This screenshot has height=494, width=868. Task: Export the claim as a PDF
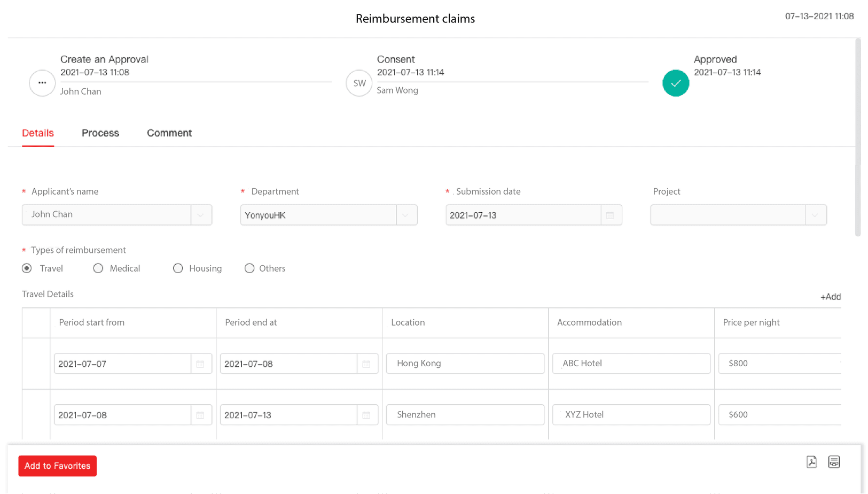(x=811, y=462)
